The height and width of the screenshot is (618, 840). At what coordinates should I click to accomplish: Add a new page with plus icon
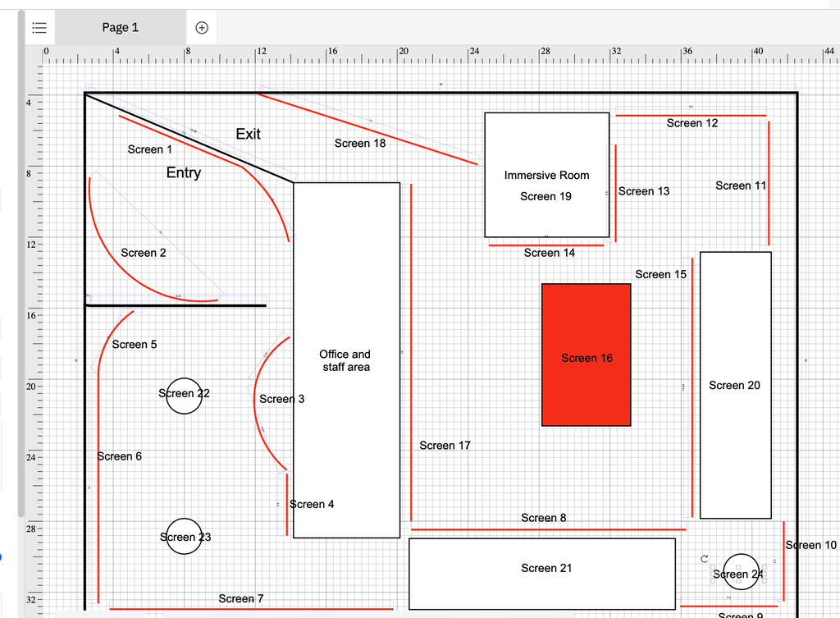202,27
